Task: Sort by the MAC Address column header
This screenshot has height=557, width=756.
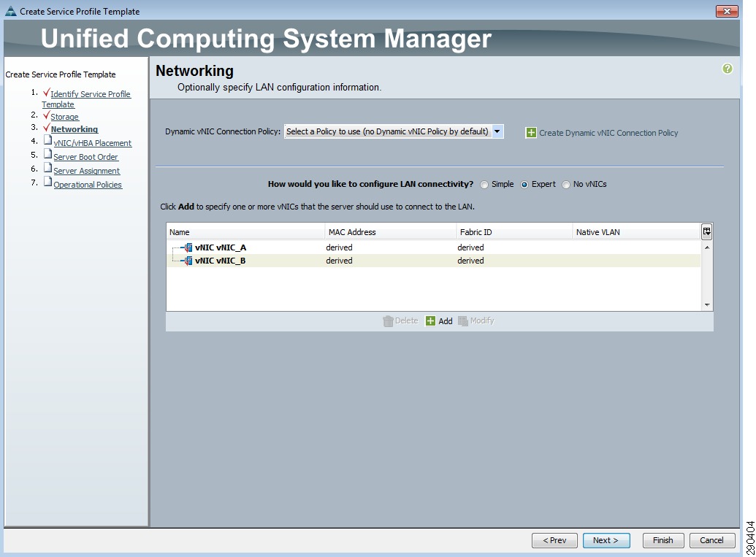Action: point(391,231)
